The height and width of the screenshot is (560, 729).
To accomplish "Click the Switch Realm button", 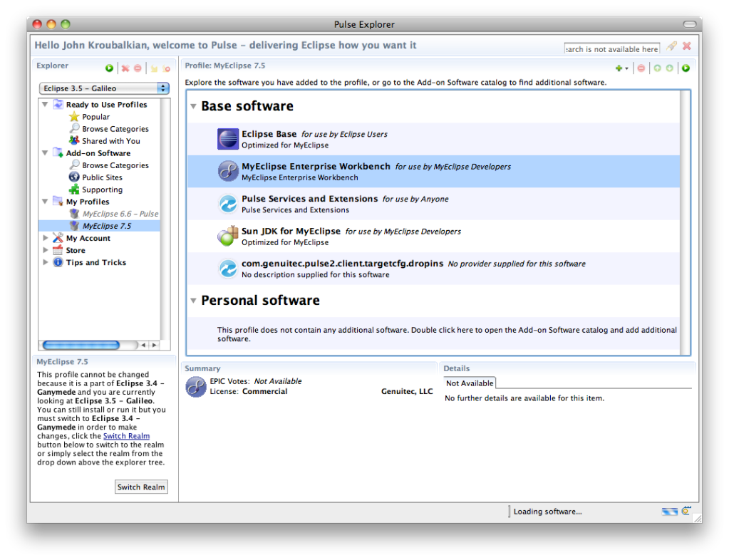I will pos(141,487).
